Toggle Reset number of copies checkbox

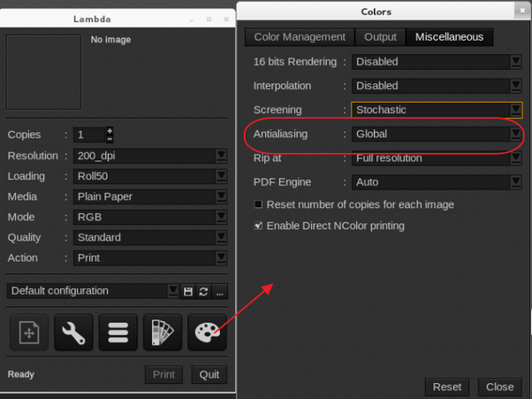tap(259, 204)
